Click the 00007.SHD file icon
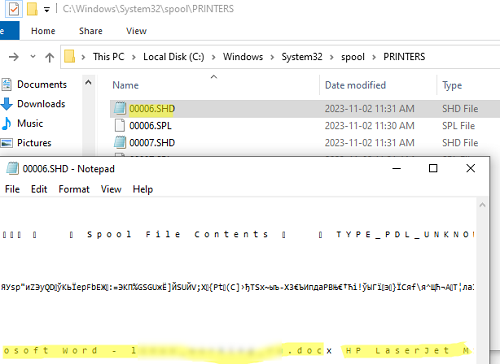 (120, 142)
